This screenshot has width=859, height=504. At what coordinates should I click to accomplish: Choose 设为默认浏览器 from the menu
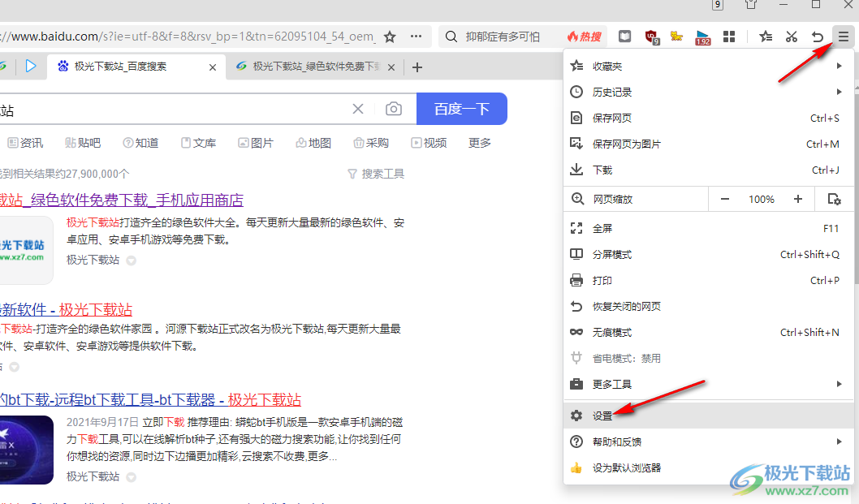coord(709,467)
